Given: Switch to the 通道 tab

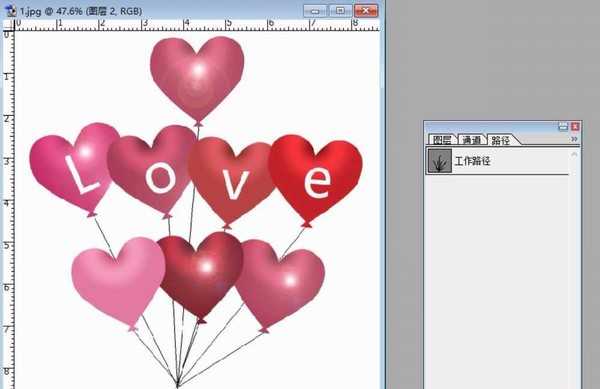Looking at the screenshot, I should 471,140.
